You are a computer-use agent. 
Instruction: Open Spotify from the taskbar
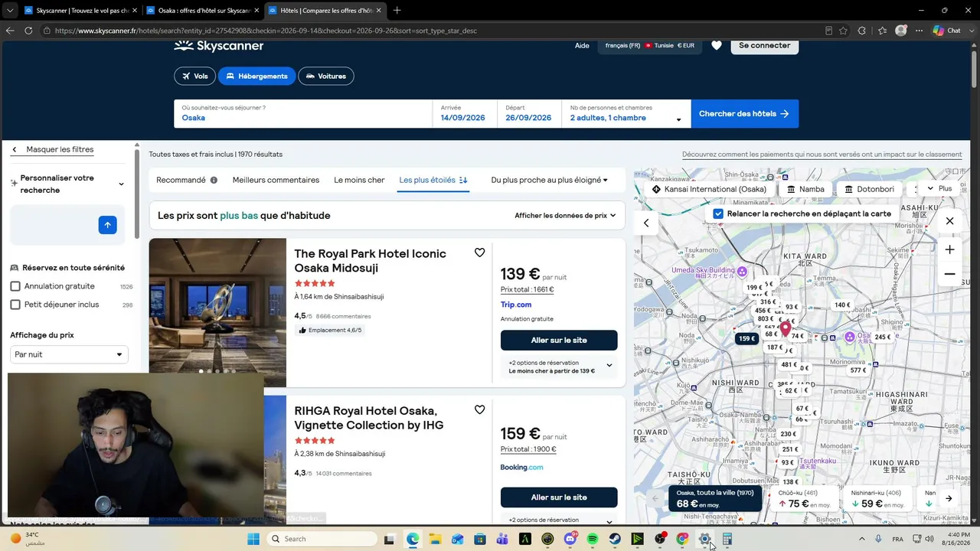point(593,539)
